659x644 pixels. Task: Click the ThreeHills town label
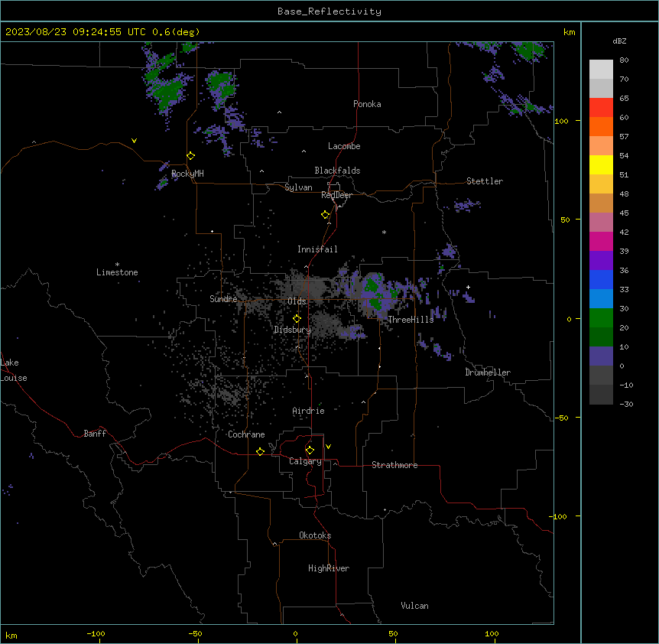pos(411,320)
